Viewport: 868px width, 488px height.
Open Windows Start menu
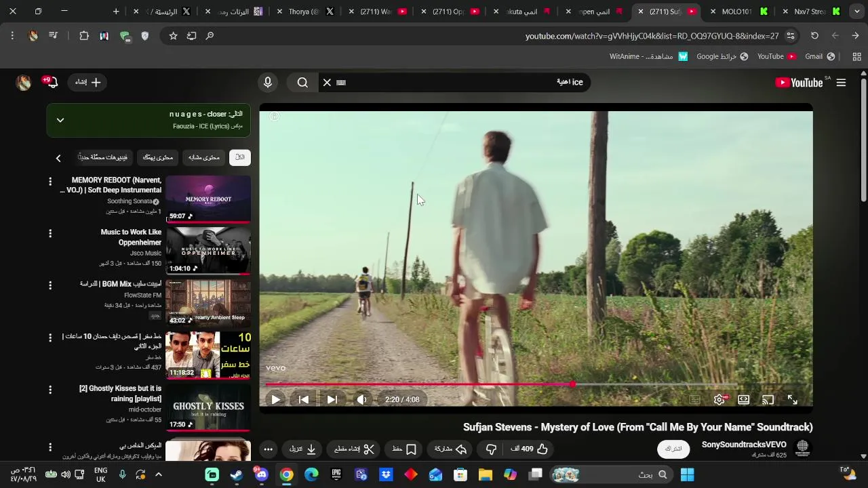coord(688,474)
